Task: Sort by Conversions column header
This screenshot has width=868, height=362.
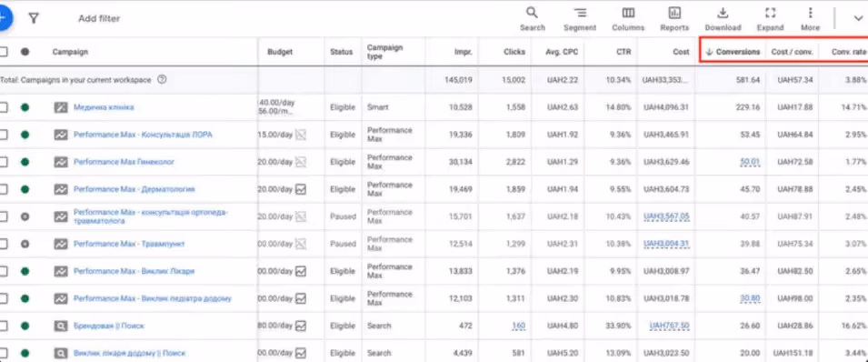Action: pos(738,52)
